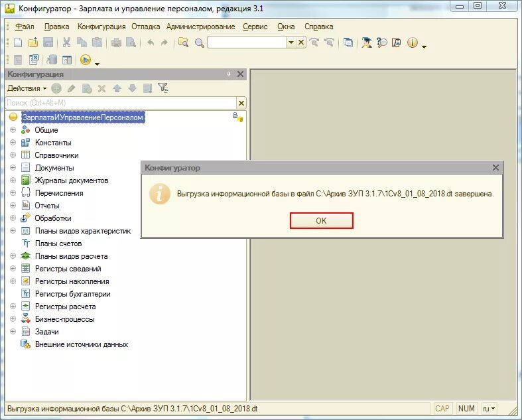This screenshot has width=522, height=420.
Task: Click the Cut scissors icon
Action: (x=66, y=42)
